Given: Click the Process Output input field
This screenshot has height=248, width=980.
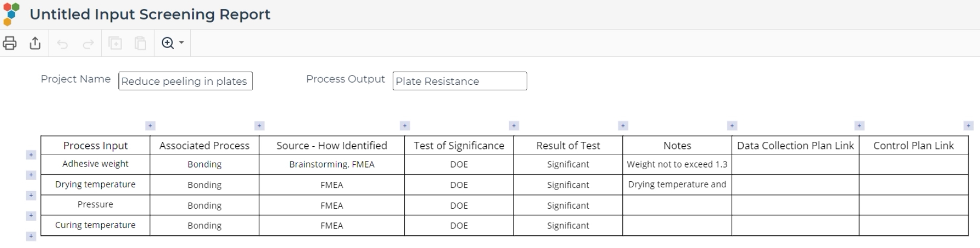Looking at the screenshot, I should tap(459, 81).
